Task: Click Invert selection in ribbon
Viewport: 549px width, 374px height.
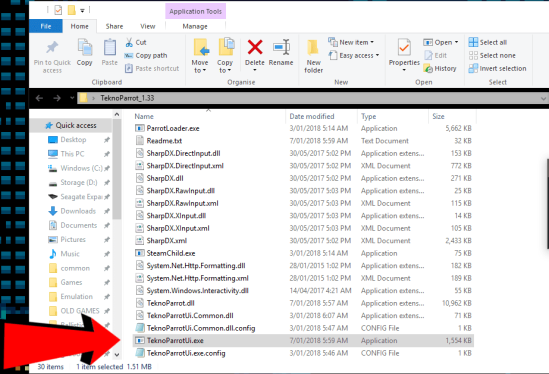Action: (497, 68)
